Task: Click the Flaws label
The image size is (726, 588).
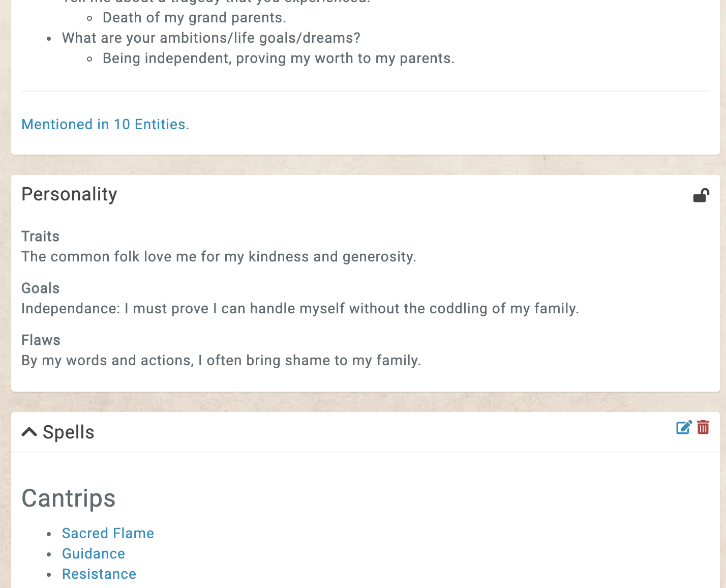Action: [x=41, y=340]
